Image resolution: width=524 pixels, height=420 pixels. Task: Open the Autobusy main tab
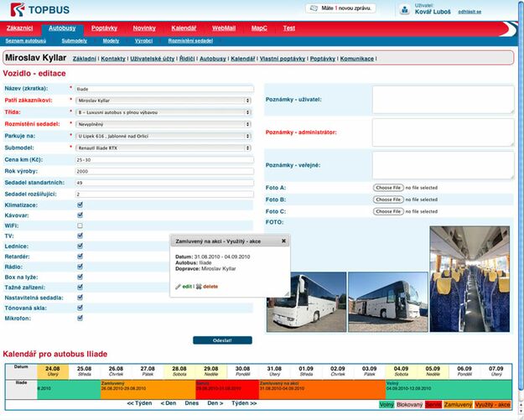62,29
